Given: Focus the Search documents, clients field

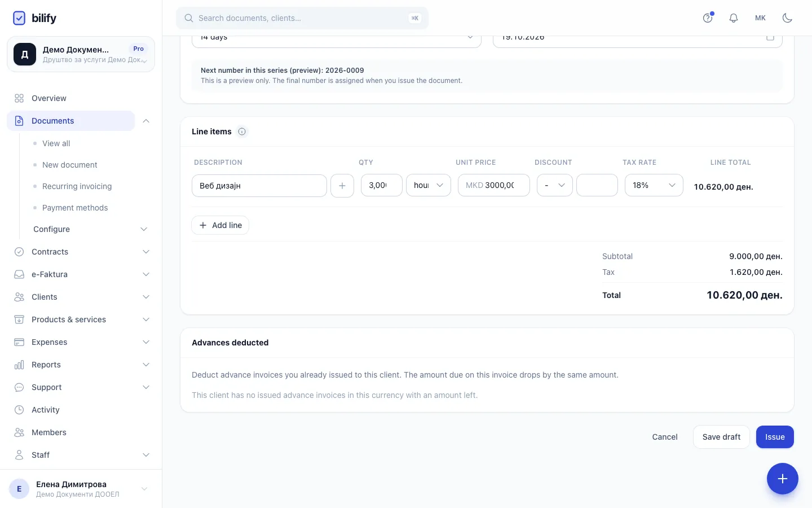Looking at the screenshot, I should [x=302, y=18].
